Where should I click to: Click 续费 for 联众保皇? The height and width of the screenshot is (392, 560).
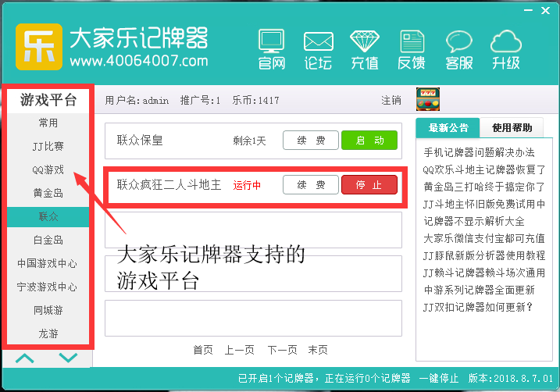point(311,141)
